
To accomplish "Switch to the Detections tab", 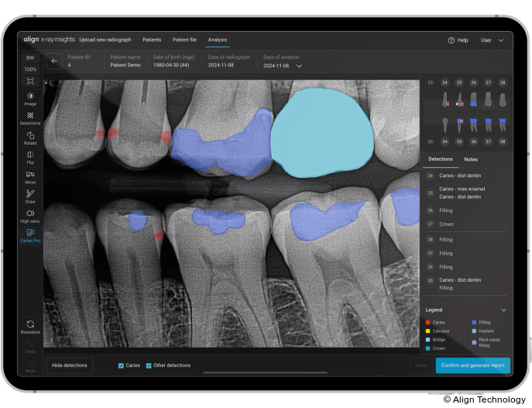I will pyautogui.click(x=441, y=159).
